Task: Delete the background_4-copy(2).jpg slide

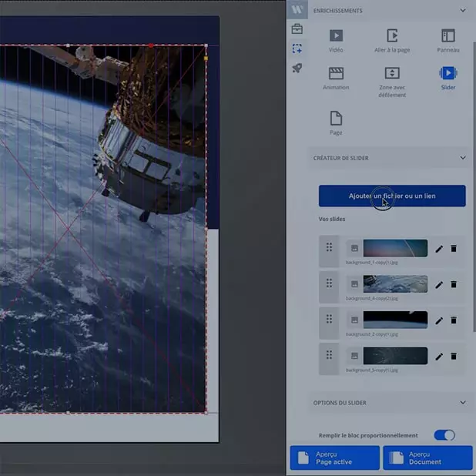Action: (x=454, y=284)
